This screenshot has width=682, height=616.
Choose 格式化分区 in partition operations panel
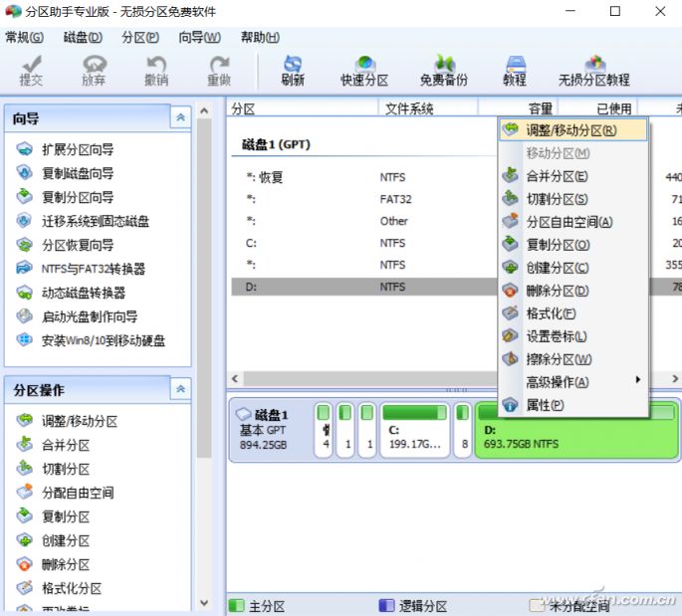pos(59,588)
